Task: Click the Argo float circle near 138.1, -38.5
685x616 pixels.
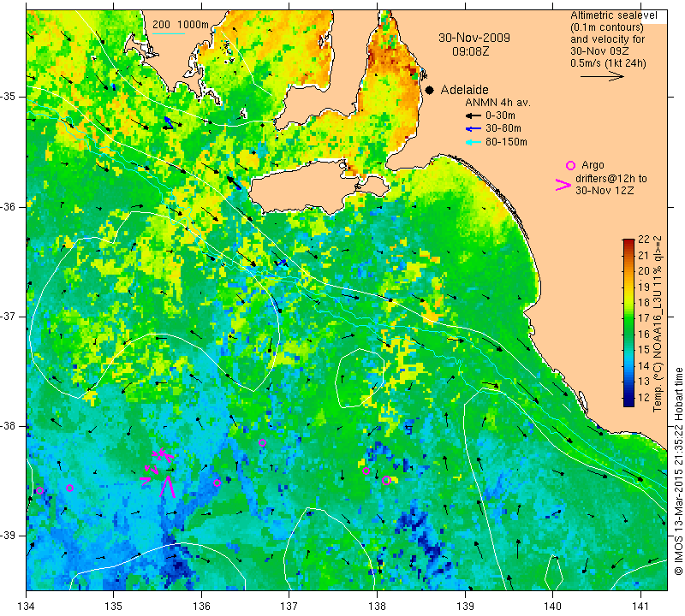Action: click(x=386, y=480)
